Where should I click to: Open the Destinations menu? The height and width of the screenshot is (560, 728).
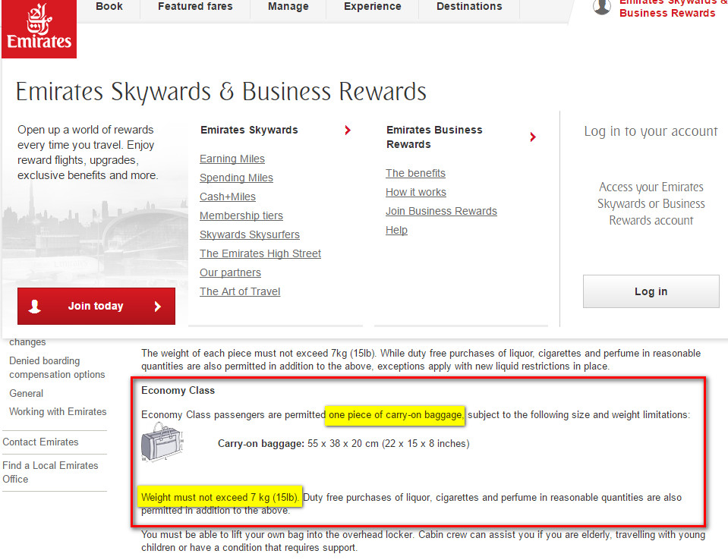(469, 7)
